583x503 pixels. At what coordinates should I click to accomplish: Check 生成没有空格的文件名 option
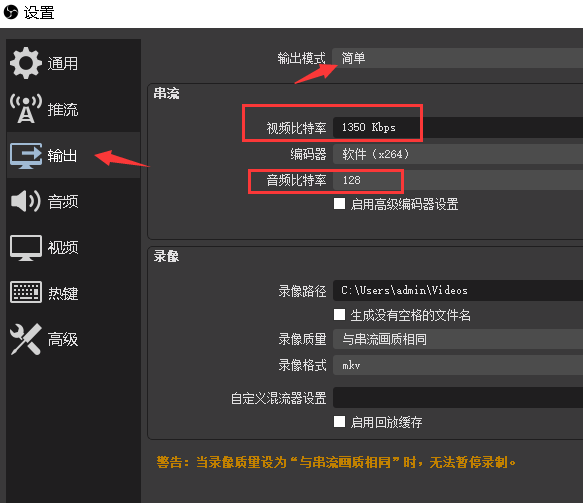click(x=339, y=315)
